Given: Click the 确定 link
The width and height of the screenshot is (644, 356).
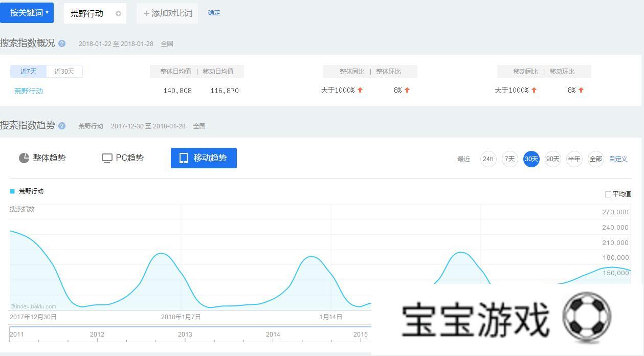Looking at the screenshot, I should [214, 13].
